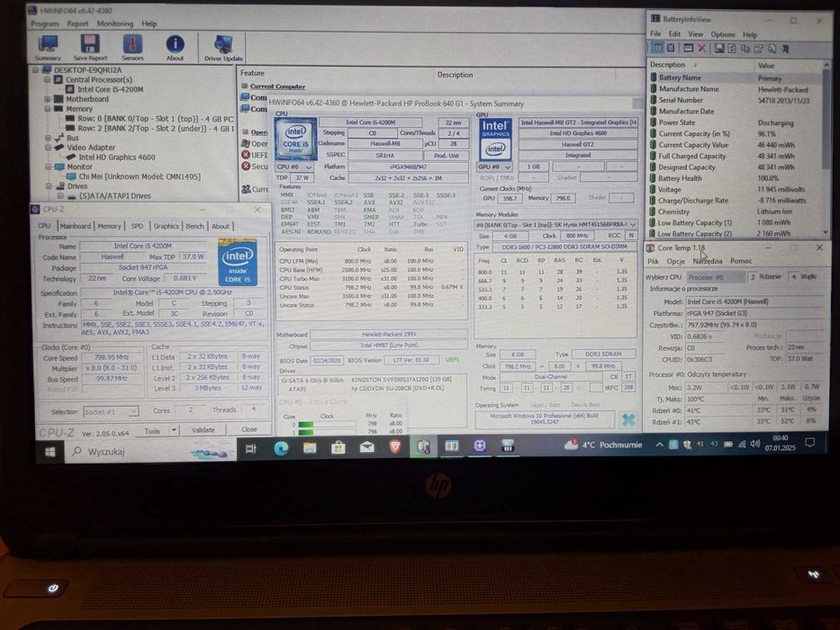Open the memory module BANK 0 dropdown
The height and width of the screenshot is (630, 840).
pos(556,224)
